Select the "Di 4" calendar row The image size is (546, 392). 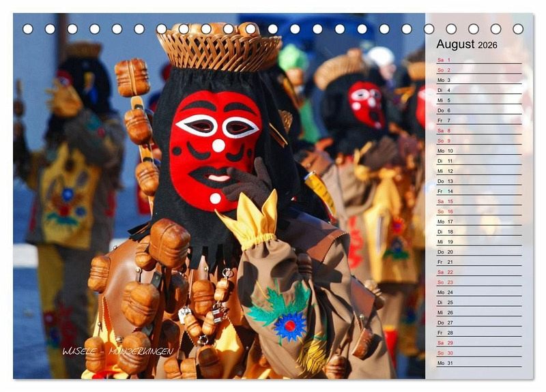[x=479, y=90]
